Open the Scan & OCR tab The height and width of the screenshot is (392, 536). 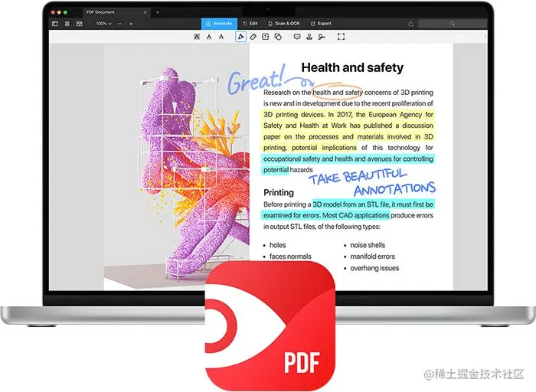tap(284, 24)
